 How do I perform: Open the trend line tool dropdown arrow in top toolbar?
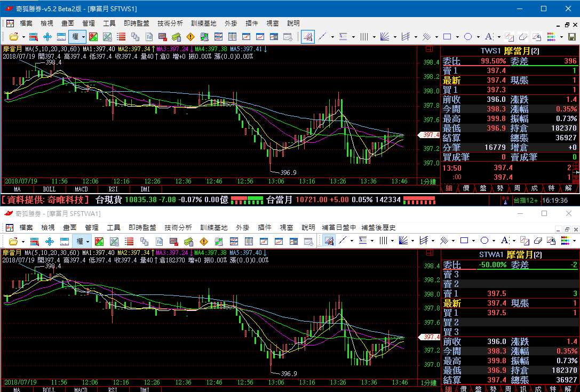(x=332, y=37)
